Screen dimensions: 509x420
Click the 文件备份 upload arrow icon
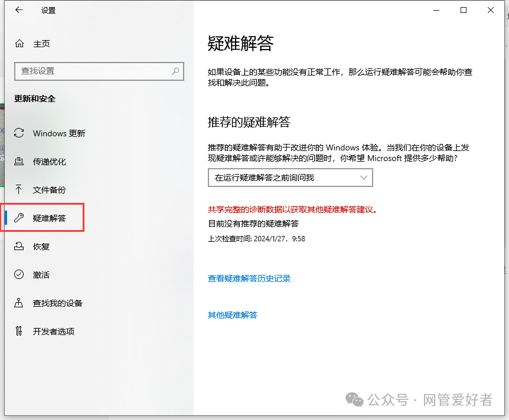(x=18, y=189)
